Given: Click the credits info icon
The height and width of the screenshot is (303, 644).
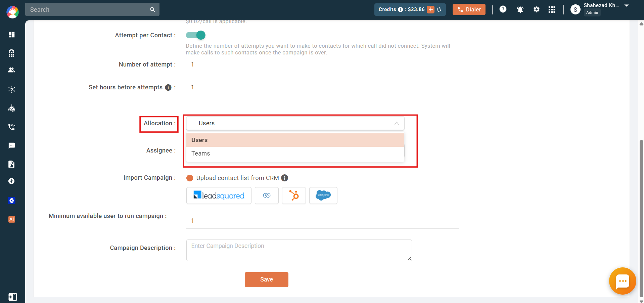Looking at the screenshot, I should click(x=400, y=9).
